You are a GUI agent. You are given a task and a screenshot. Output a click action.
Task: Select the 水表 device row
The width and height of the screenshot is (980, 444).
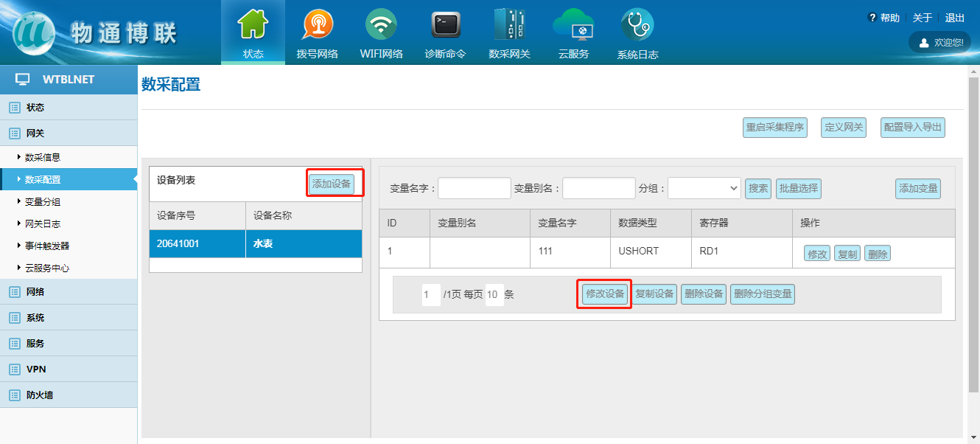point(255,243)
